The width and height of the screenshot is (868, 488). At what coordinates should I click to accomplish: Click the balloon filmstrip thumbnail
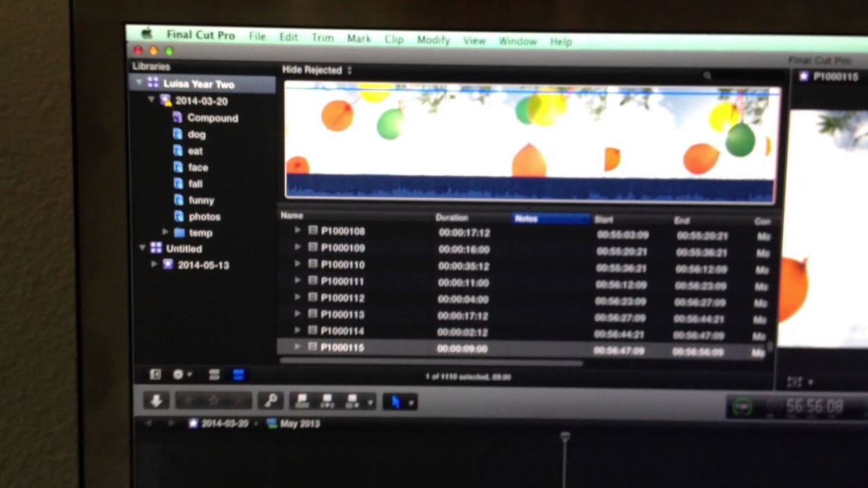530,141
